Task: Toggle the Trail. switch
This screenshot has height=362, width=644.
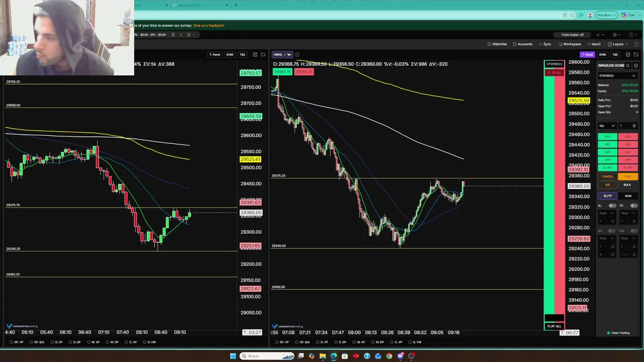Action: [634, 231]
